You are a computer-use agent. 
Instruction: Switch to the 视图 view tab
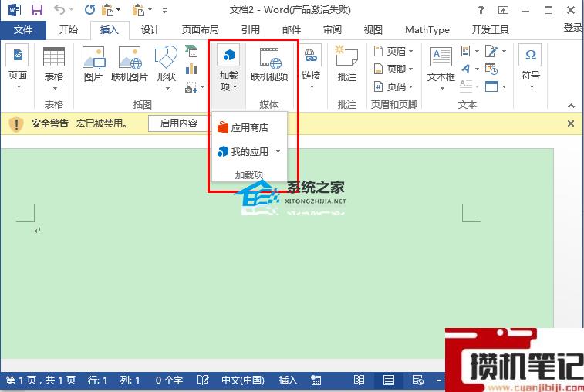(x=373, y=30)
